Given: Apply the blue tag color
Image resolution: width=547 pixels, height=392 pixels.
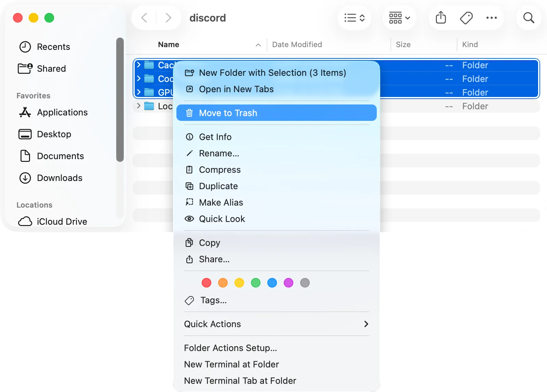Looking at the screenshot, I should (272, 283).
